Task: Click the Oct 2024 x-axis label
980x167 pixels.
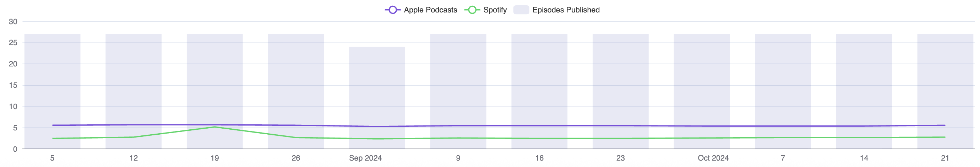Action: click(x=713, y=158)
